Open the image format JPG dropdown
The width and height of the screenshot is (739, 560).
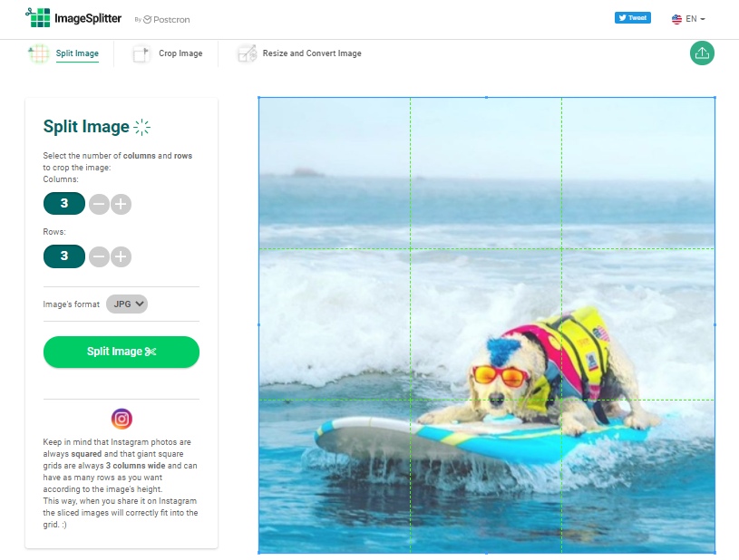pos(127,304)
